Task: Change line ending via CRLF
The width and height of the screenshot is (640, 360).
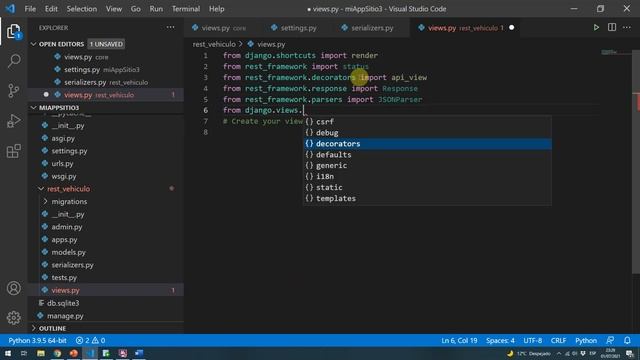Action: click(x=558, y=340)
